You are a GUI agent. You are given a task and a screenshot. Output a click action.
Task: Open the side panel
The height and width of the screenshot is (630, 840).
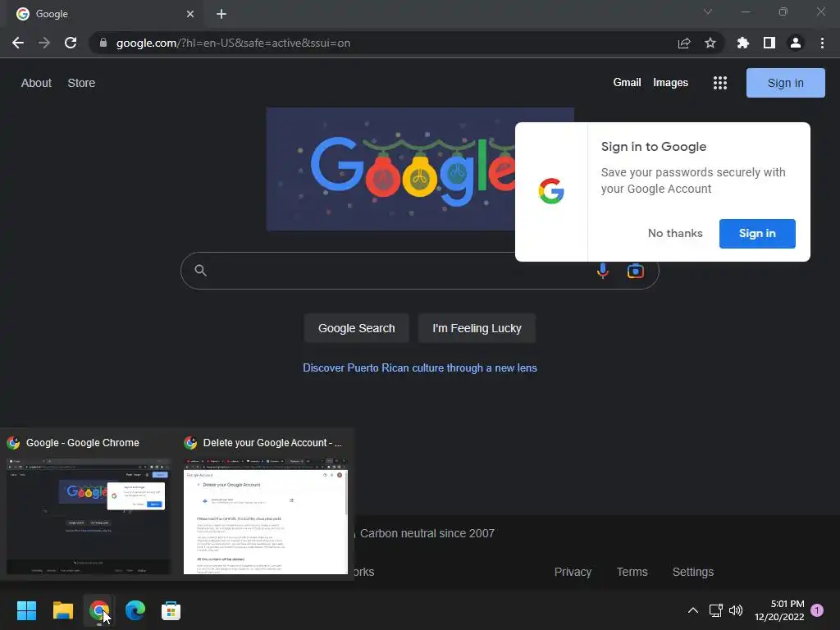[769, 43]
